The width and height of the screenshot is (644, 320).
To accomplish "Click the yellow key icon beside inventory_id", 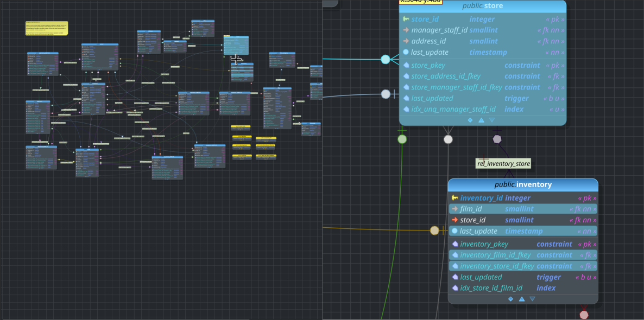I will click(x=455, y=198).
